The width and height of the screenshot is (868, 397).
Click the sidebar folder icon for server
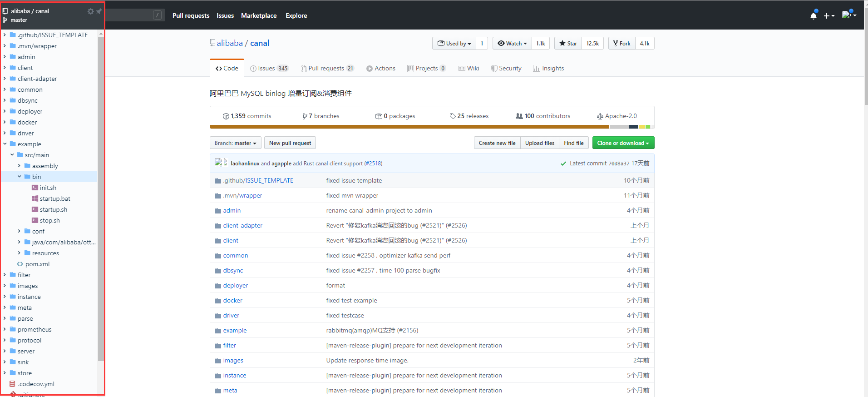coord(13,351)
